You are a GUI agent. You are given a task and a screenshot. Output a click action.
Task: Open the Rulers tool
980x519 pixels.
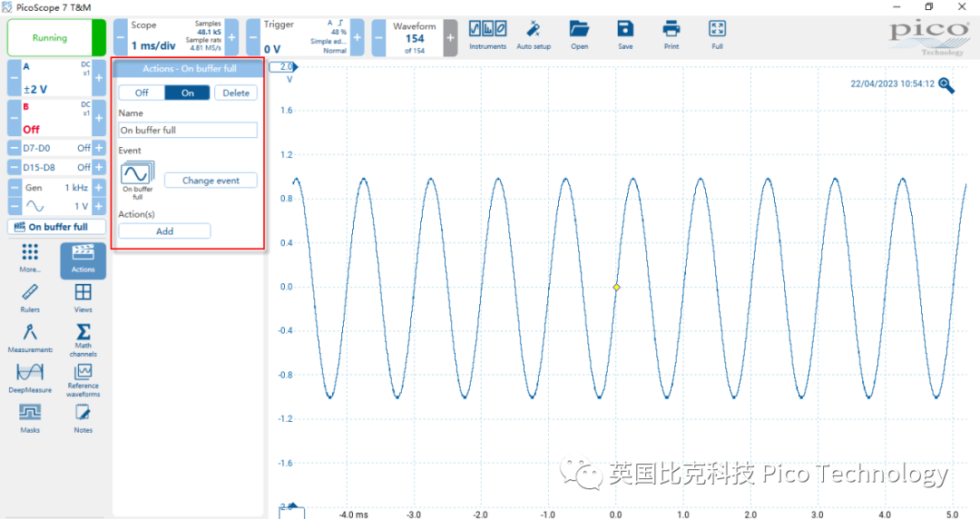(x=30, y=299)
